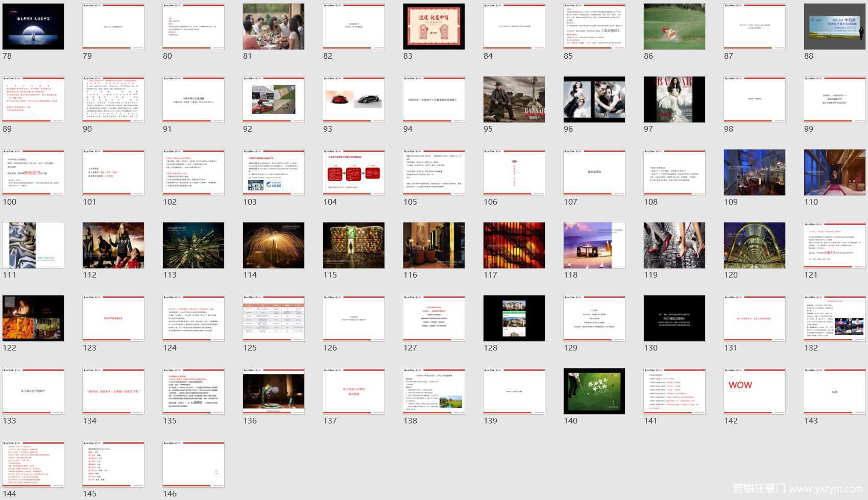
Task: Select slide 86 showing the golf green
Action: [x=674, y=27]
